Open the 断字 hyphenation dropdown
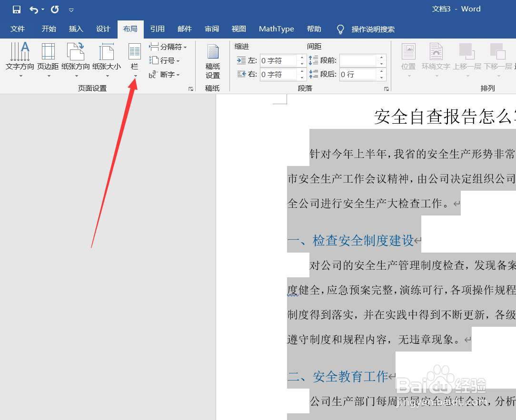Viewport: 516px width, 420px height. [164, 75]
